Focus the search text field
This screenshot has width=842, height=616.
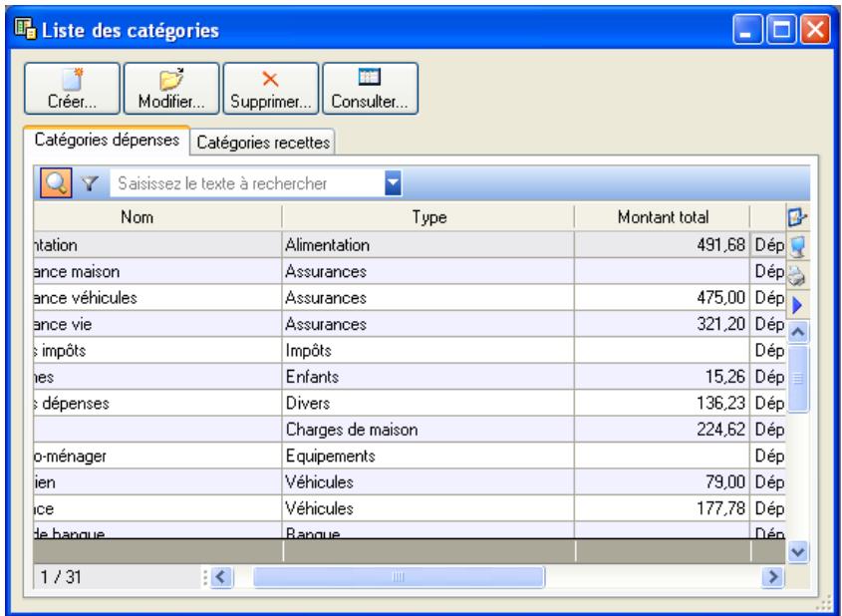pyautogui.click(x=247, y=183)
